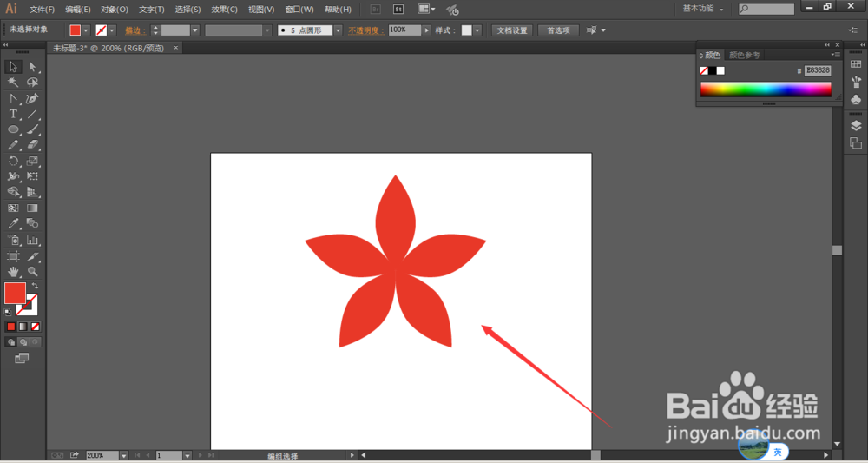Open the 效果(C) menu
Viewport: 868px width, 463px height.
224,10
